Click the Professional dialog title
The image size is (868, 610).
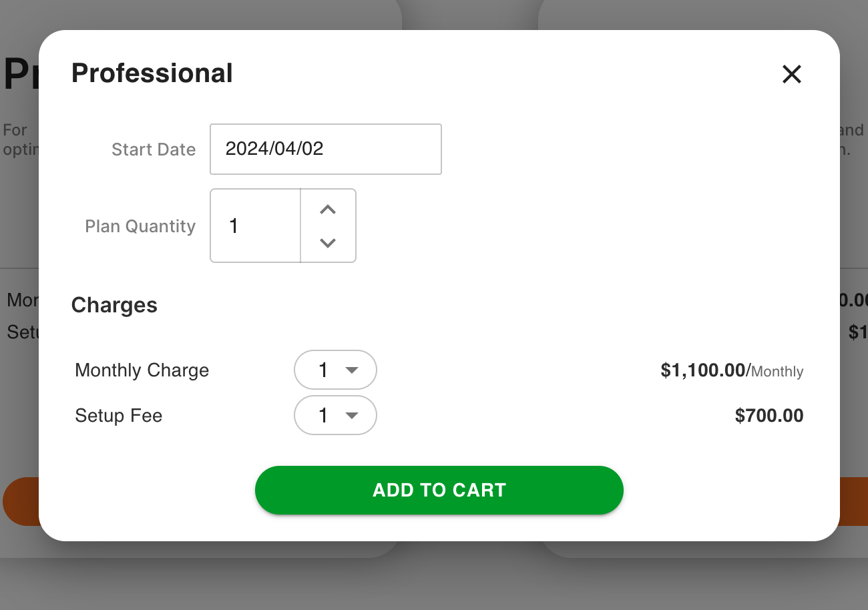coord(152,73)
